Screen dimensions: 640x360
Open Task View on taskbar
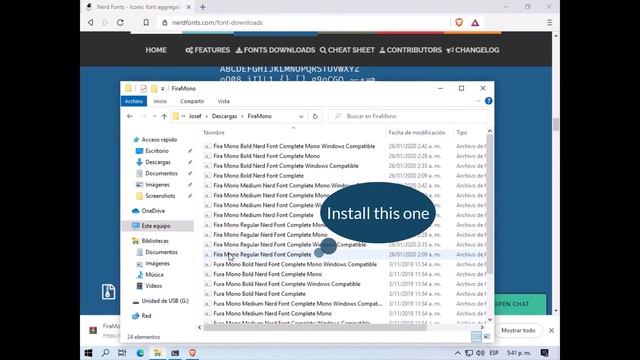122,353
